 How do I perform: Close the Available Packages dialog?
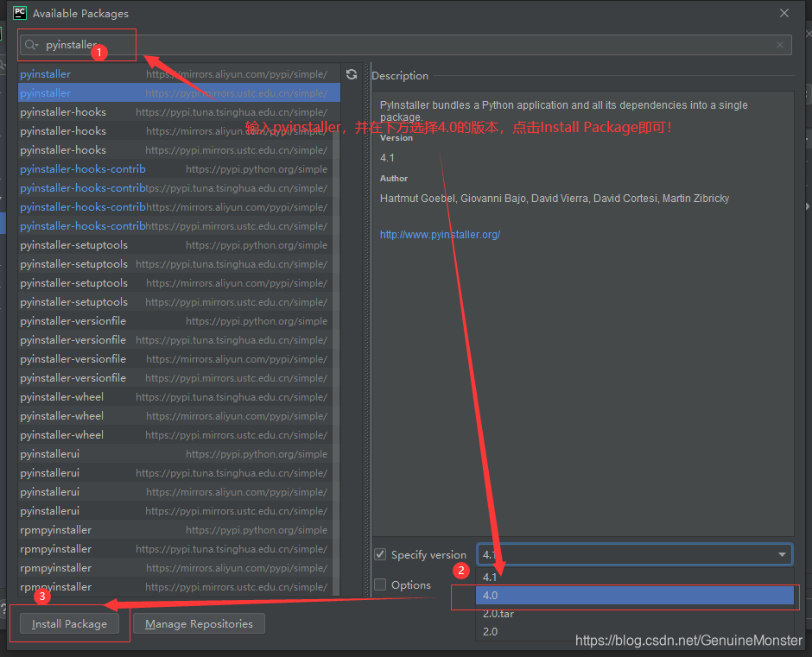click(x=784, y=13)
